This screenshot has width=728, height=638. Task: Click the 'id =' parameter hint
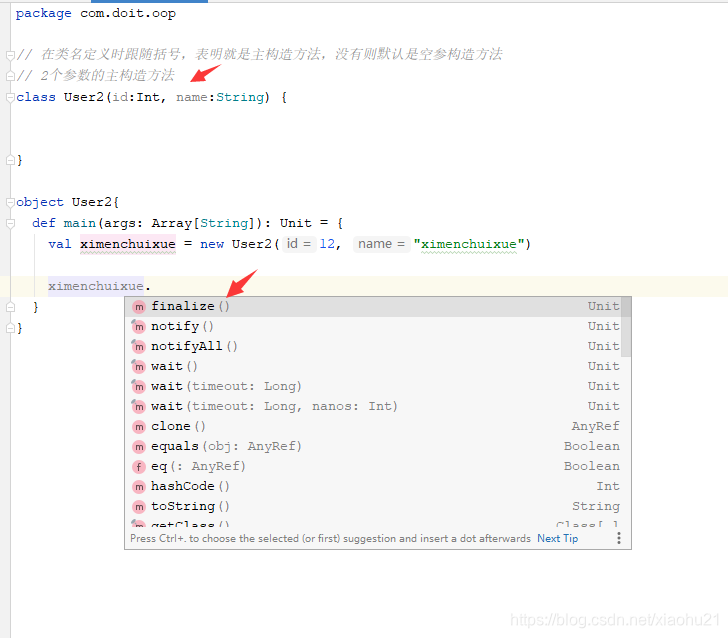[299, 244]
